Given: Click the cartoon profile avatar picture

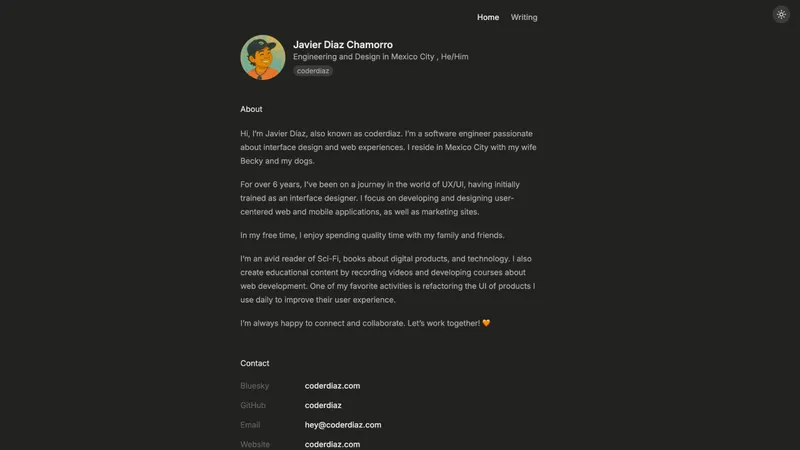Looking at the screenshot, I should pyautogui.click(x=263, y=57).
